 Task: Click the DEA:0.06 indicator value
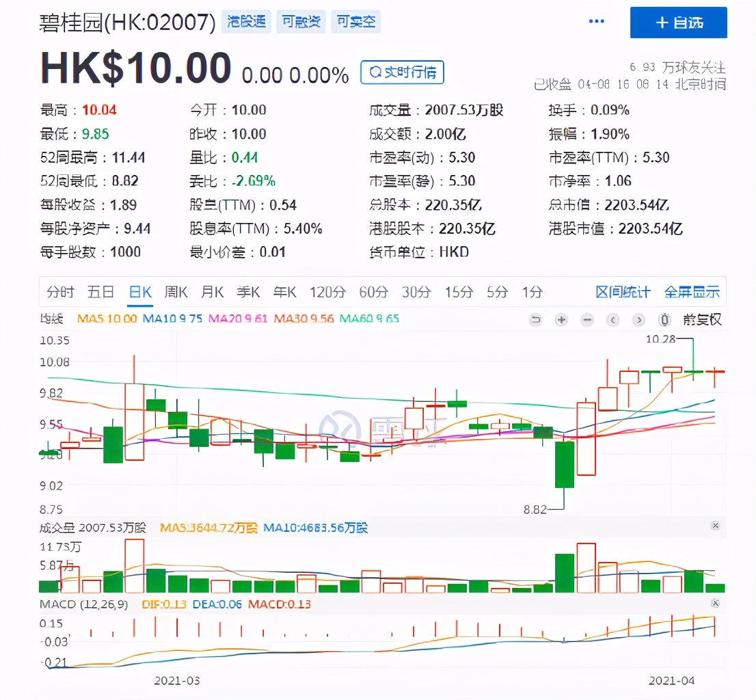pyautogui.click(x=217, y=604)
